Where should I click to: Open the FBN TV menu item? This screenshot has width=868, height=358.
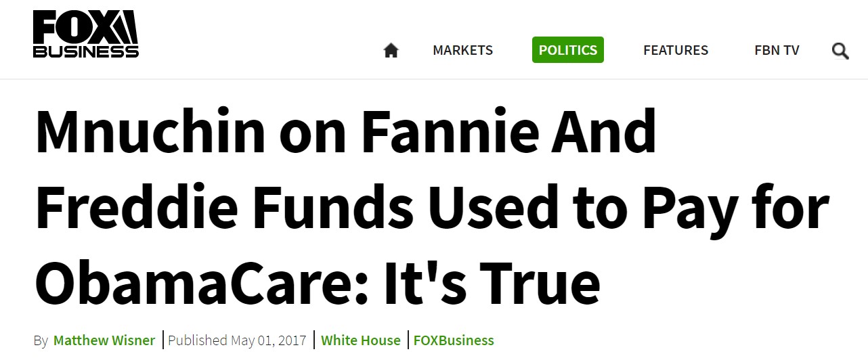pyautogui.click(x=777, y=50)
